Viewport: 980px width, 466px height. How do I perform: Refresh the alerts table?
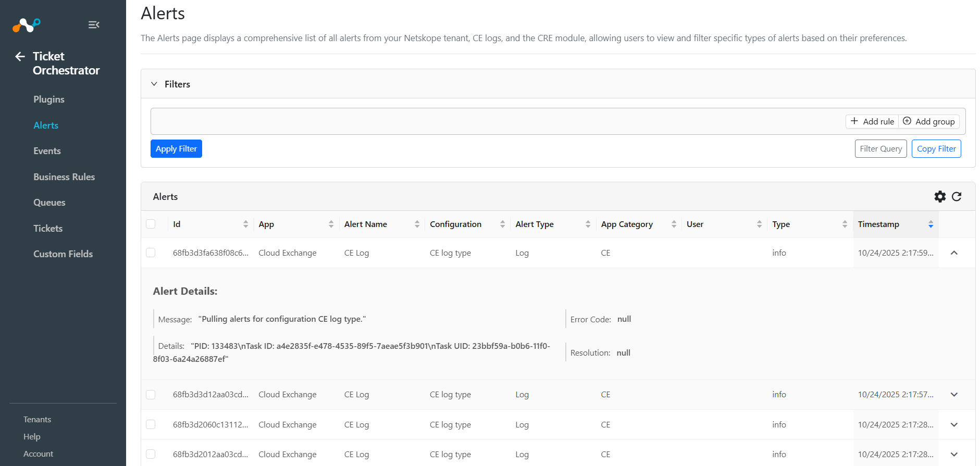[x=957, y=196]
